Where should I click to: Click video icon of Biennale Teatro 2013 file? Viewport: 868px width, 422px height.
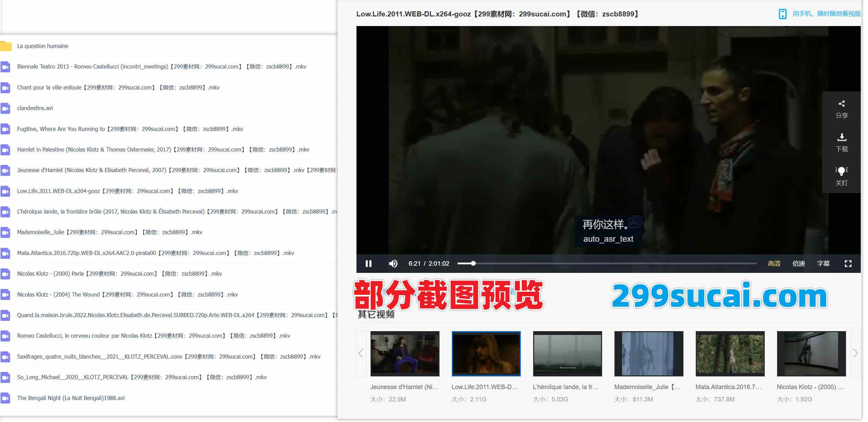(5, 67)
